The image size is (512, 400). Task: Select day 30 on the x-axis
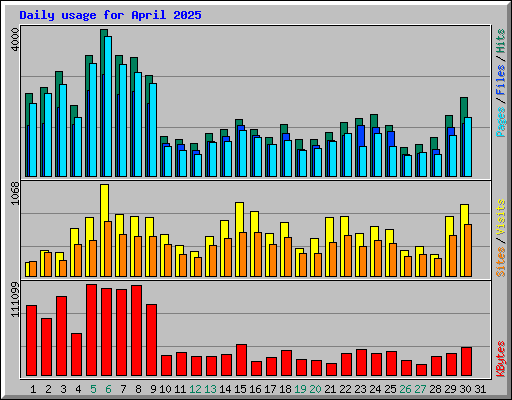tap(465, 389)
